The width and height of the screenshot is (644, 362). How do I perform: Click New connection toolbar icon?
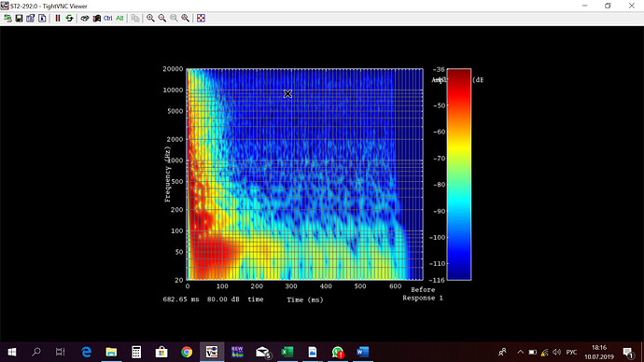7,18
